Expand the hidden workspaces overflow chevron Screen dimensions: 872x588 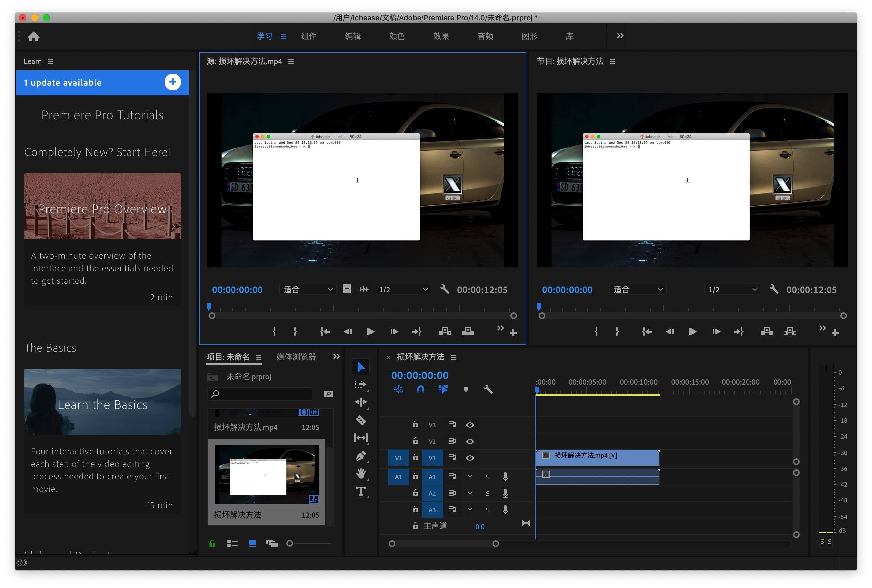tap(620, 36)
